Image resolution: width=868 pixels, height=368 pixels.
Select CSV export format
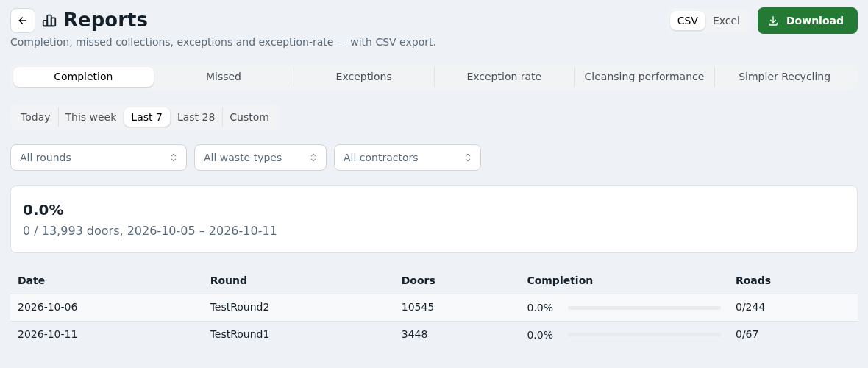click(x=688, y=21)
